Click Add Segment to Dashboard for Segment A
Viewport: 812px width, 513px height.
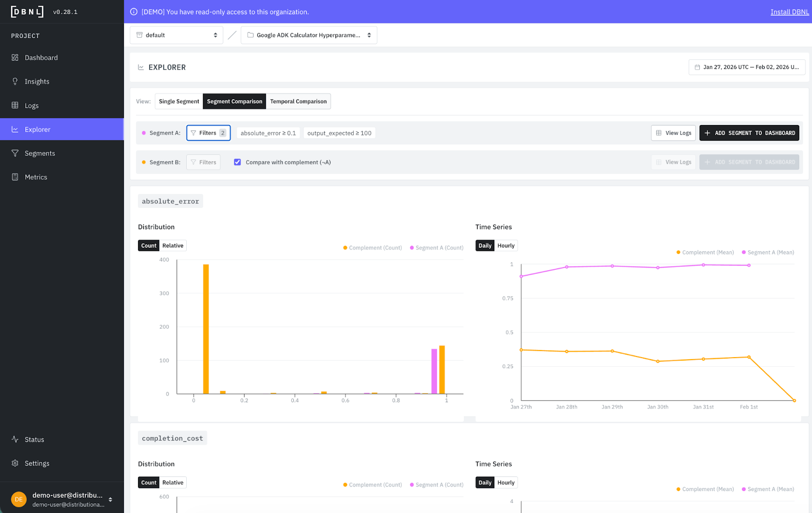click(x=749, y=133)
